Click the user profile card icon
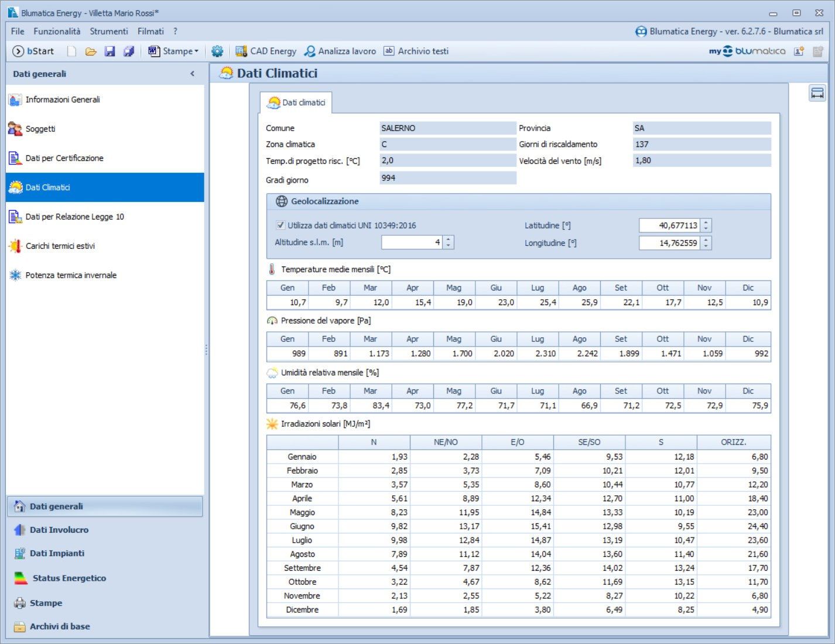This screenshot has width=835, height=644. click(799, 52)
